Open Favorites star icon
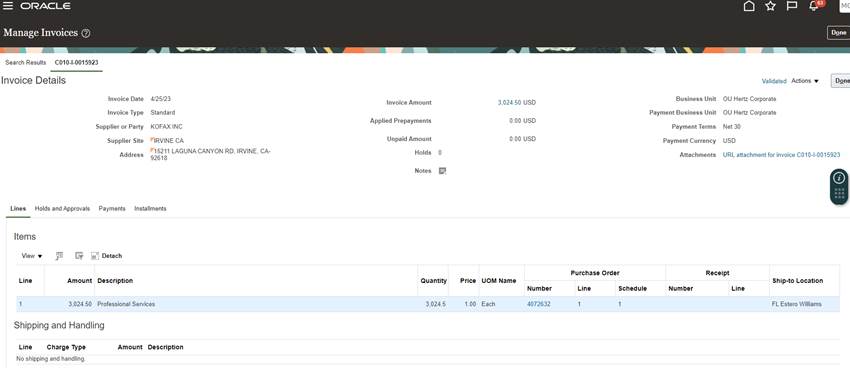850x368 pixels. [x=770, y=6]
